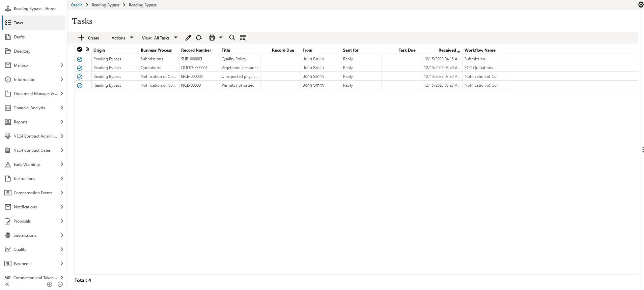The width and height of the screenshot is (644, 290).
Task: Sort by Workflow Name column header
Action: click(480, 50)
